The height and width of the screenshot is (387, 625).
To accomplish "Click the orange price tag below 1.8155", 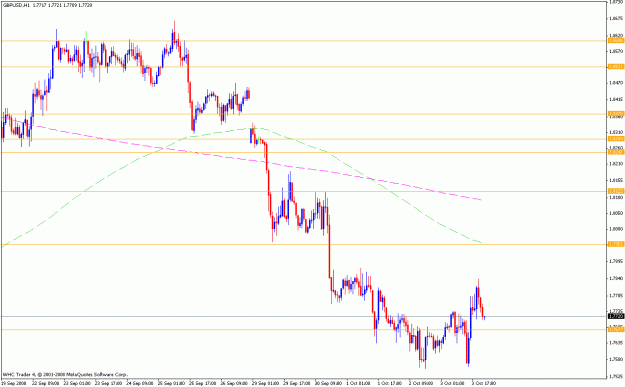I will (615, 191).
